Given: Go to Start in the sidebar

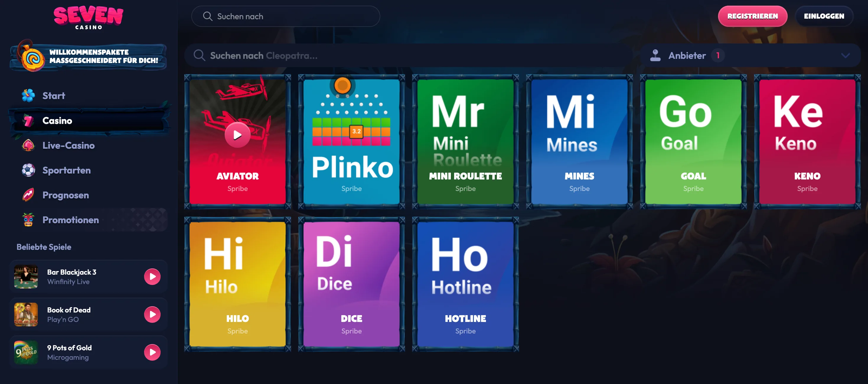Looking at the screenshot, I should click(x=88, y=95).
